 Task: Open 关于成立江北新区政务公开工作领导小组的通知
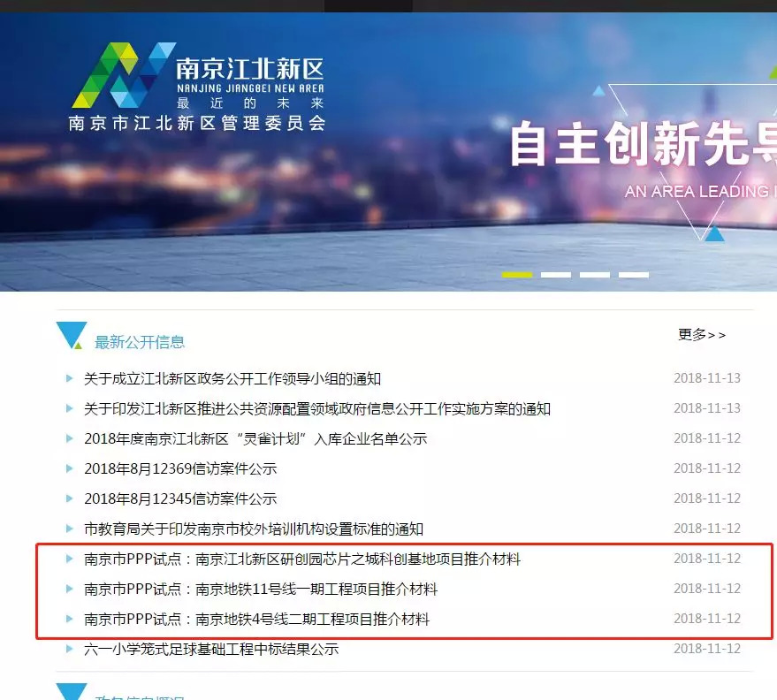click(232, 379)
